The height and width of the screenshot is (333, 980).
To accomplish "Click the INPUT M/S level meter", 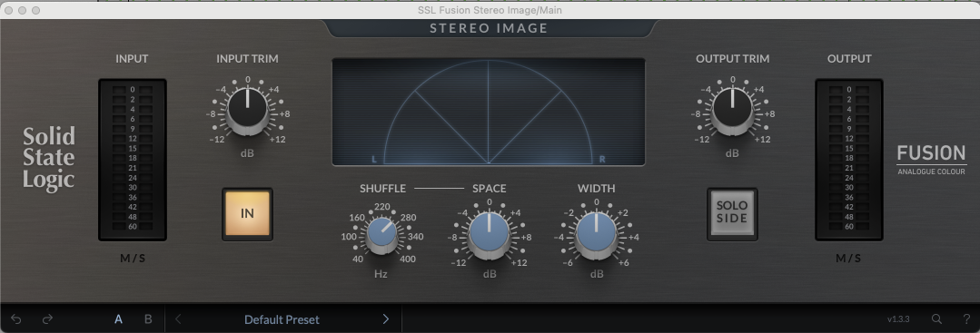I will tap(133, 160).
